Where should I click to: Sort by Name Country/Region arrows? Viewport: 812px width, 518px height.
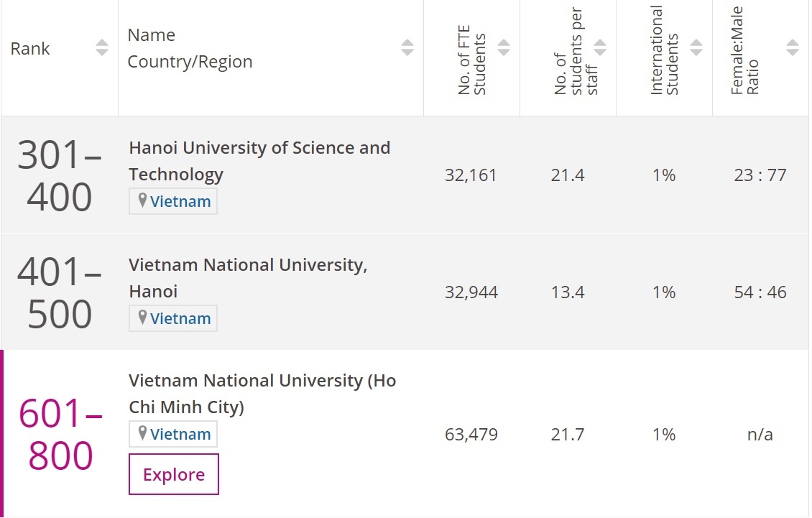[x=407, y=48]
